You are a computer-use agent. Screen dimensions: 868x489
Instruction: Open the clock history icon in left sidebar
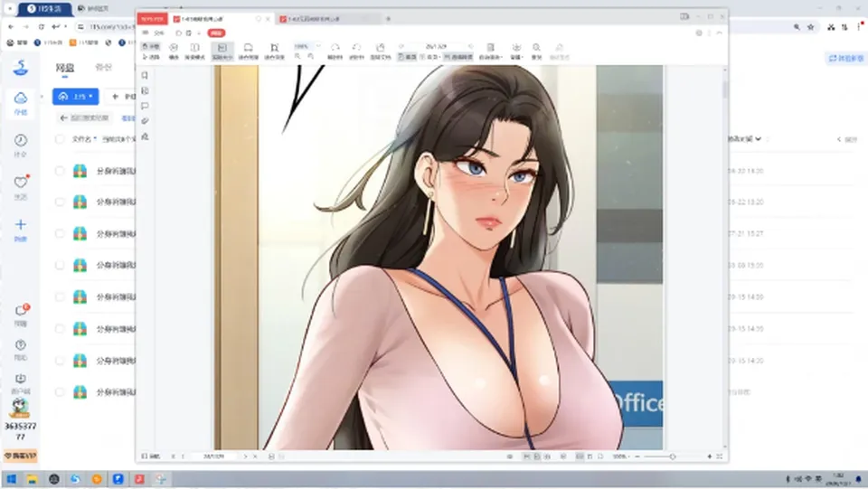[21, 140]
